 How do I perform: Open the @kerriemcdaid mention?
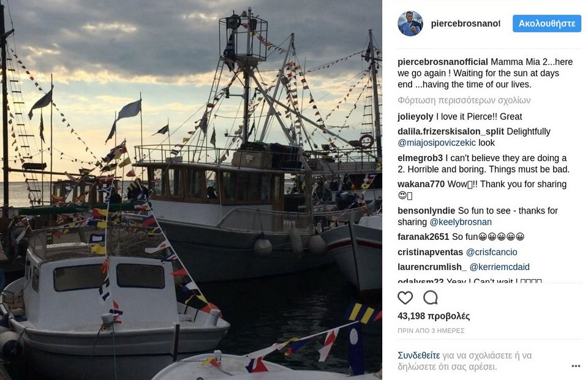(x=500, y=267)
